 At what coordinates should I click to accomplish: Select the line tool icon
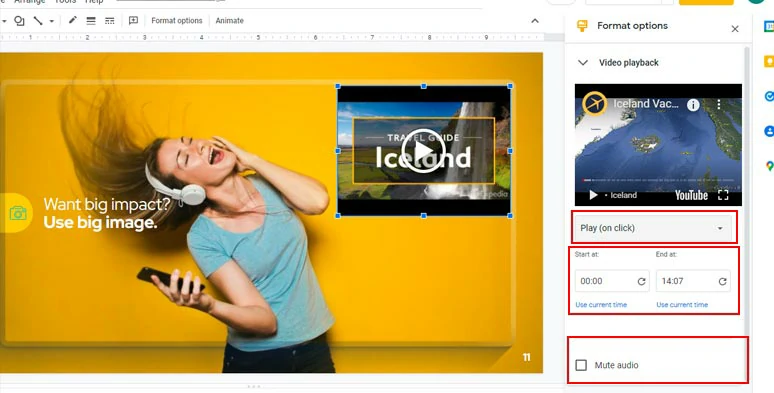pos(38,21)
